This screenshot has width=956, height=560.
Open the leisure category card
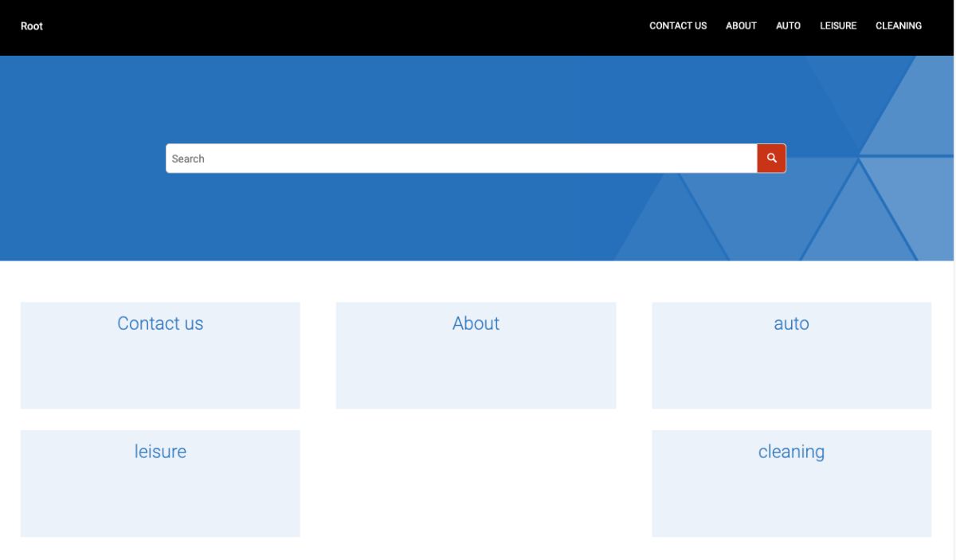tap(160, 484)
